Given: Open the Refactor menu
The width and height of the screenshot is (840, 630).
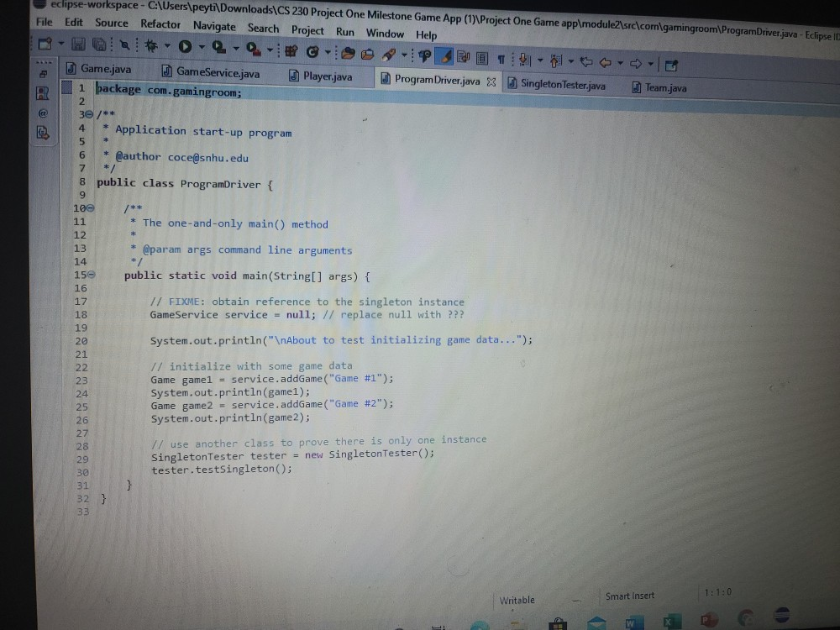Looking at the screenshot, I should [x=160, y=24].
